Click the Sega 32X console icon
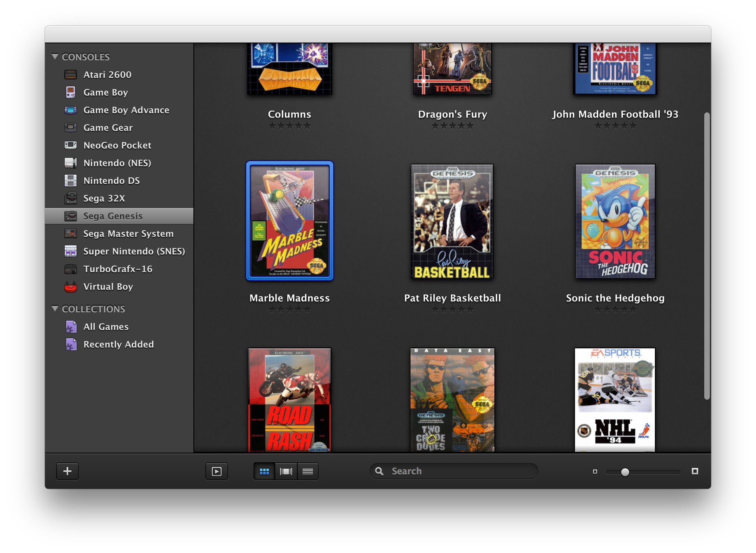This screenshot has width=756, height=553. coord(71,198)
